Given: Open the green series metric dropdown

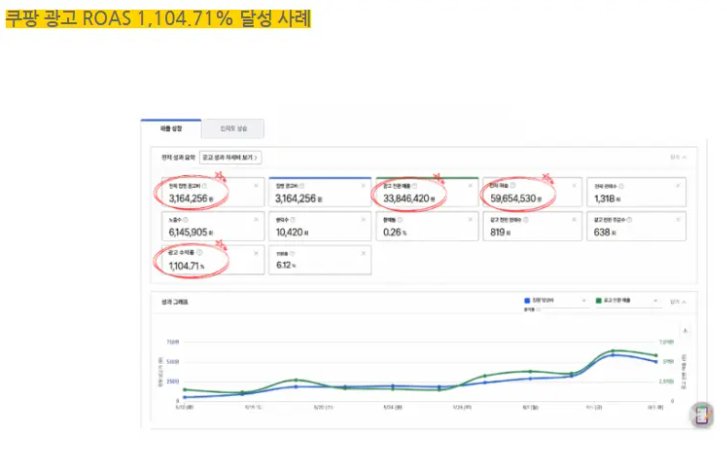Looking at the screenshot, I should 627,300.
